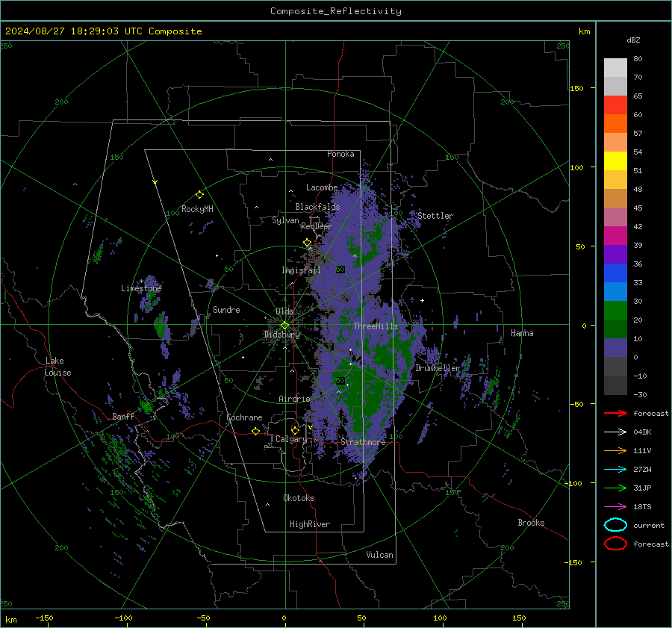The image size is (672, 628).
Task: Click the dBZ legend heading
Action: point(633,40)
